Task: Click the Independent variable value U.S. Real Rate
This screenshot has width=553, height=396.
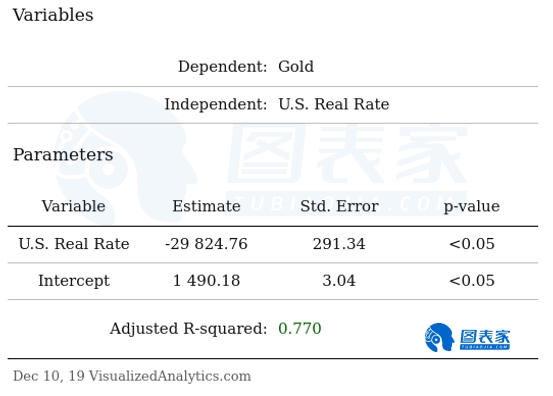Action: [334, 104]
